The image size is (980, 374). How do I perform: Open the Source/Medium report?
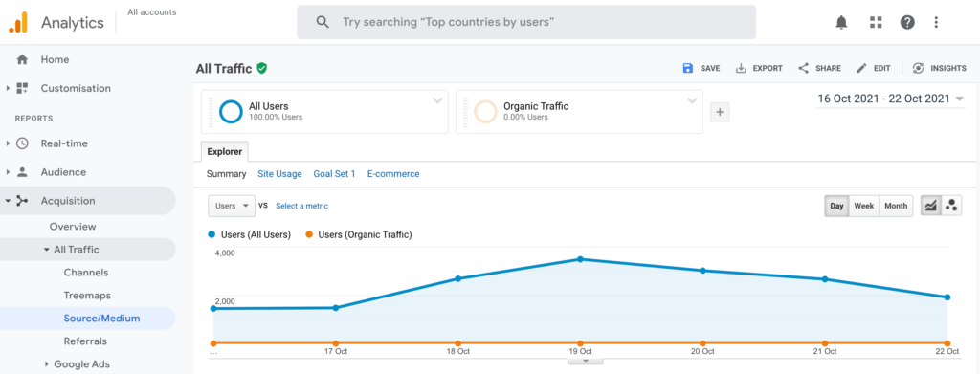(x=101, y=319)
